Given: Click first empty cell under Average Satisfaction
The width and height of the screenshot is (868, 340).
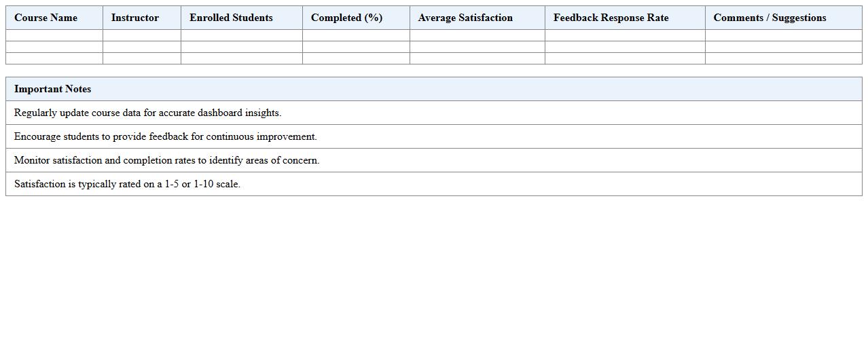Looking at the screenshot, I should [477, 35].
